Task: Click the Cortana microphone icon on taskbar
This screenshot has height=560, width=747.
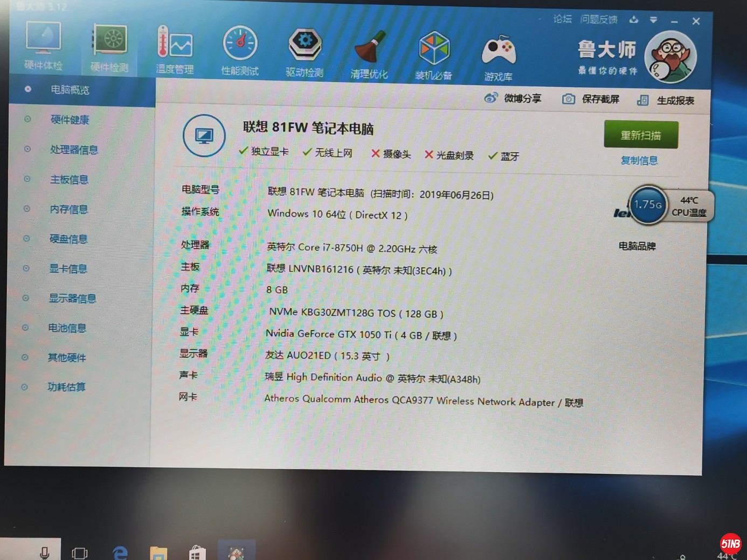Action: pyautogui.click(x=45, y=552)
